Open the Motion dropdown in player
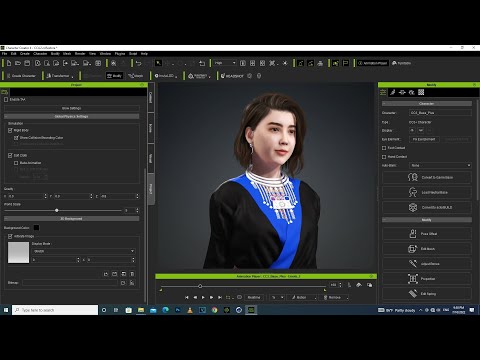 point(303,297)
